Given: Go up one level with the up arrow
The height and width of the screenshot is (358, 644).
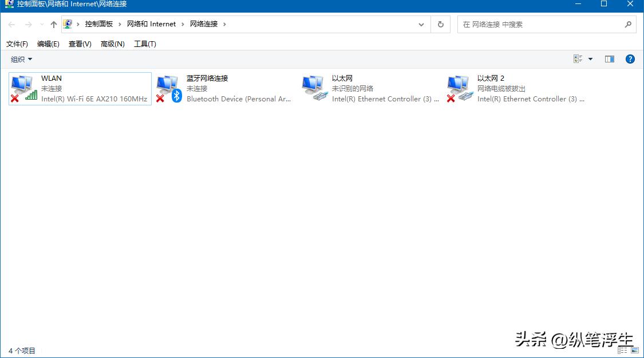Looking at the screenshot, I should tap(53, 24).
